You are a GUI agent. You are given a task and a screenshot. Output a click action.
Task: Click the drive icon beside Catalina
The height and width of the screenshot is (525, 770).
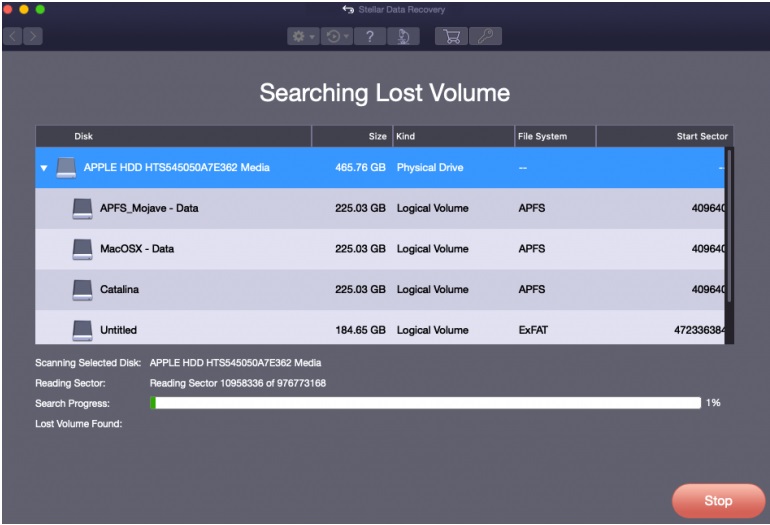82,290
